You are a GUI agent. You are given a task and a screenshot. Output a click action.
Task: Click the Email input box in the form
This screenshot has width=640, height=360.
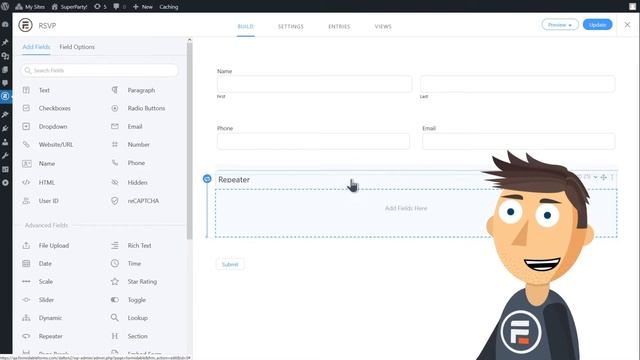click(x=518, y=141)
